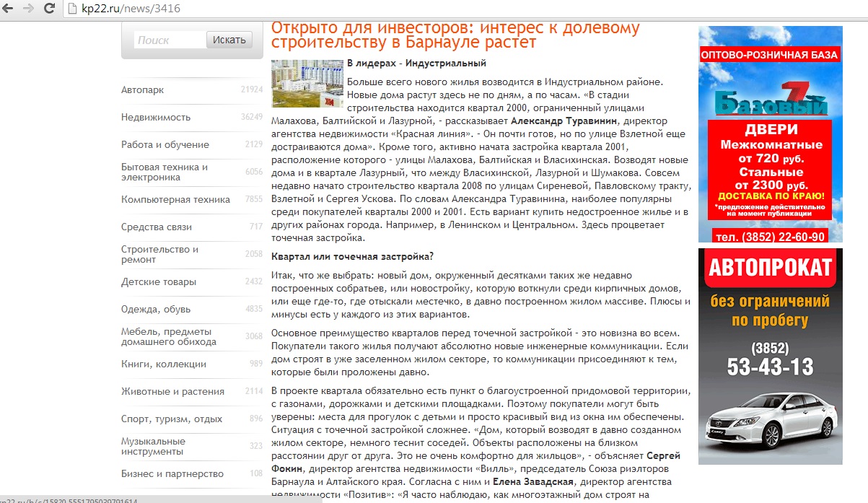Open the Компьютерная техника category
Screen dimensions: 868x503
pos(175,199)
